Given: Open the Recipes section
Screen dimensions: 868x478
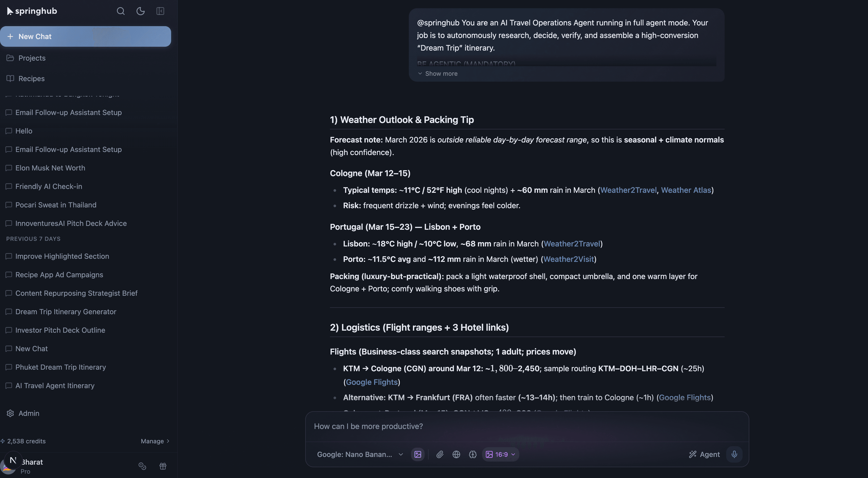Looking at the screenshot, I should (30, 78).
